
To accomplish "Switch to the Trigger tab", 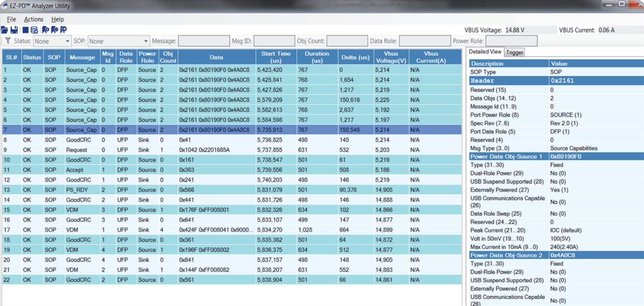I will click(x=514, y=52).
